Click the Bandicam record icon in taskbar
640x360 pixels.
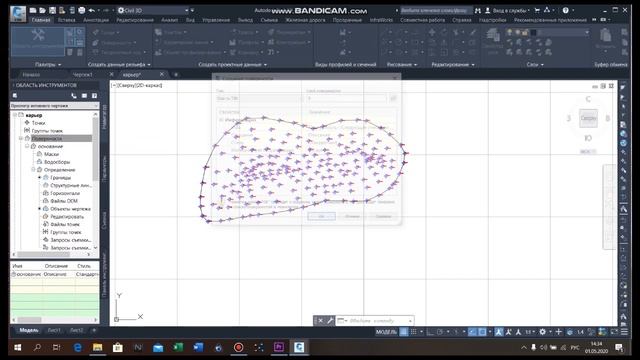click(x=238, y=347)
